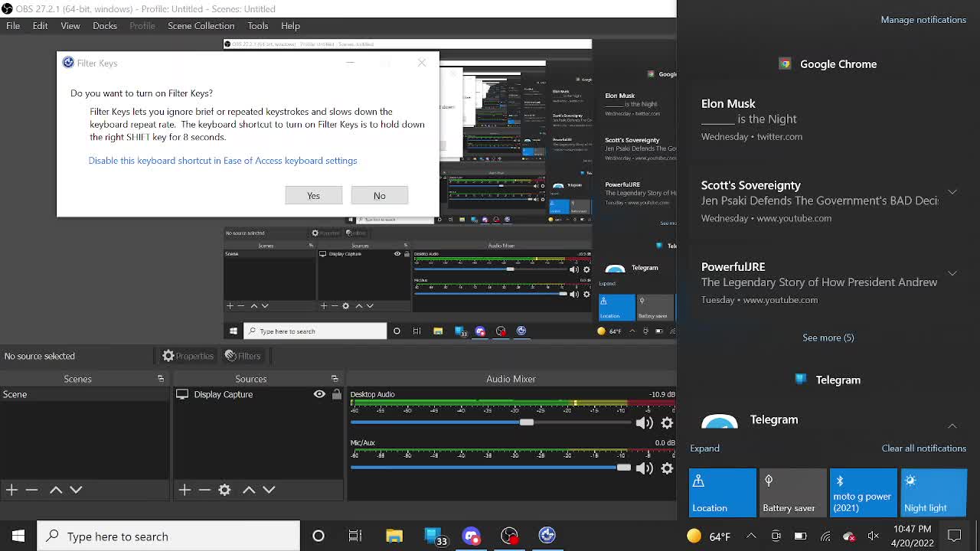
Task: Open Cortana circle icon in taskbar
Action: (x=318, y=536)
